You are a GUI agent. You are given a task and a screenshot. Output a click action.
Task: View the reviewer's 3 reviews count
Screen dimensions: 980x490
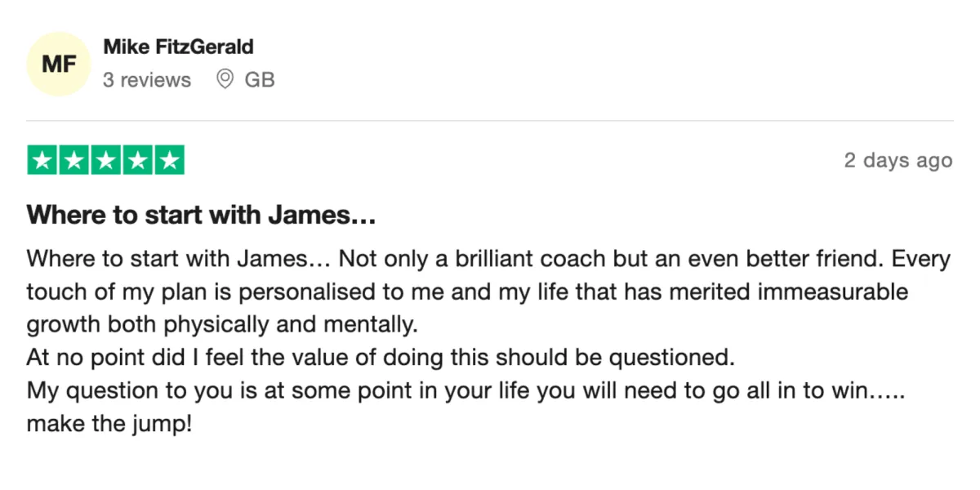147,80
